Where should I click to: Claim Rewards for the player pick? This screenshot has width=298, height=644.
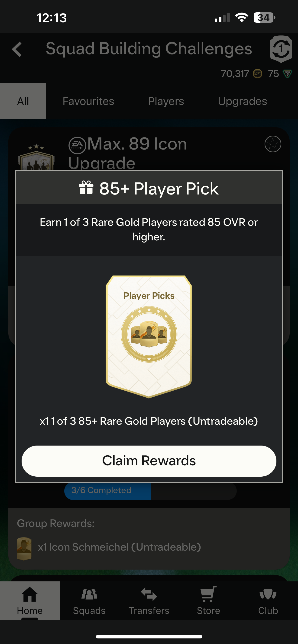click(x=149, y=461)
